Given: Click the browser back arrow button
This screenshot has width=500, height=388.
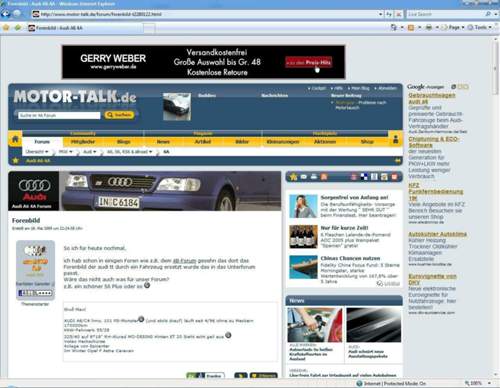Looking at the screenshot, I should coord(5,14).
